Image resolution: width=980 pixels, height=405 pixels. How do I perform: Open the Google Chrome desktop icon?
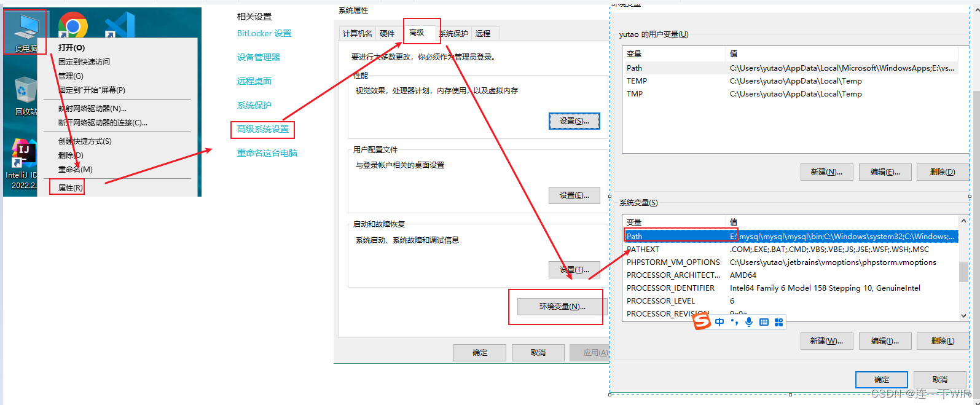73,26
